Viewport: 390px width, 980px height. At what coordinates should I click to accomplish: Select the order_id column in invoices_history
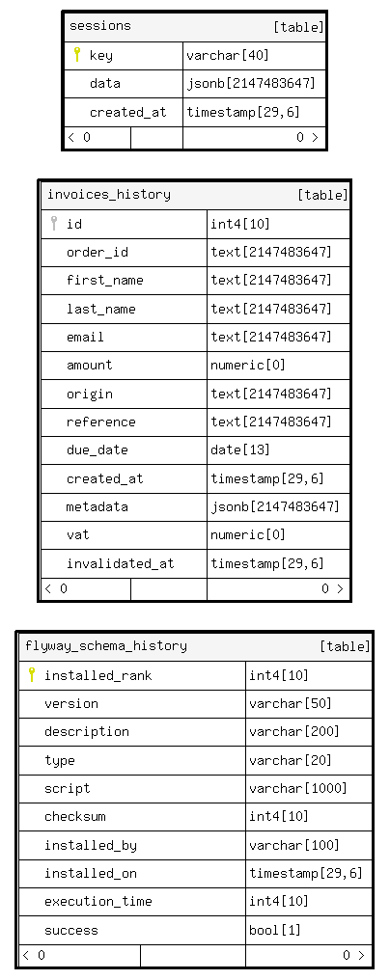click(195, 252)
